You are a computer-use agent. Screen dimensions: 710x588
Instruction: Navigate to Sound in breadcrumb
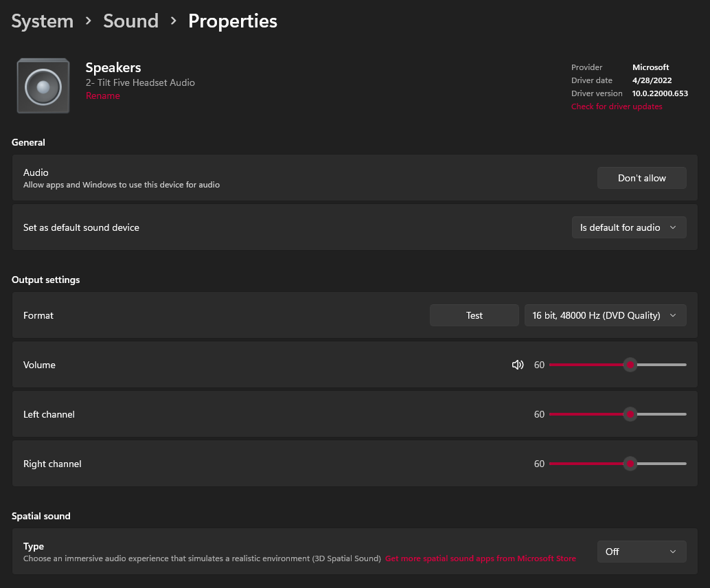tap(131, 21)
